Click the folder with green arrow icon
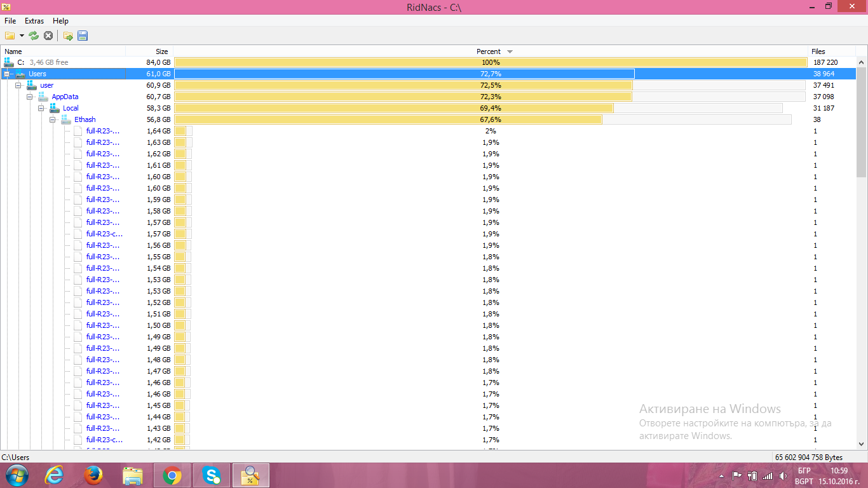This screenshot has height=488, width=868. click(x=68, y=36)
